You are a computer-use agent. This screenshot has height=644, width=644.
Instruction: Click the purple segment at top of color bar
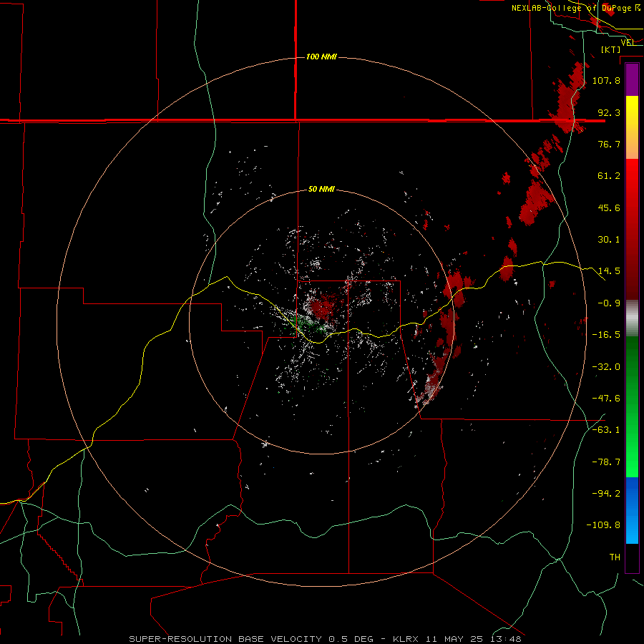[x=632, y=80]
